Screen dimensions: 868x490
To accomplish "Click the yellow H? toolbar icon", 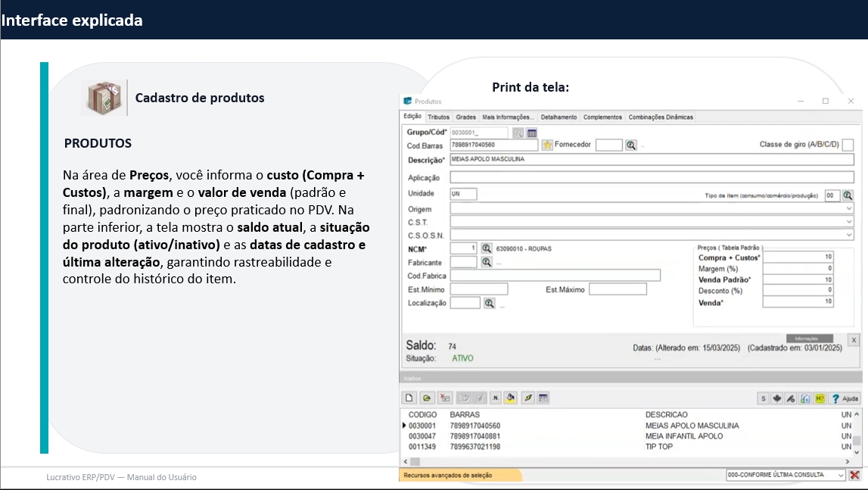I will (x=820, y=398).
